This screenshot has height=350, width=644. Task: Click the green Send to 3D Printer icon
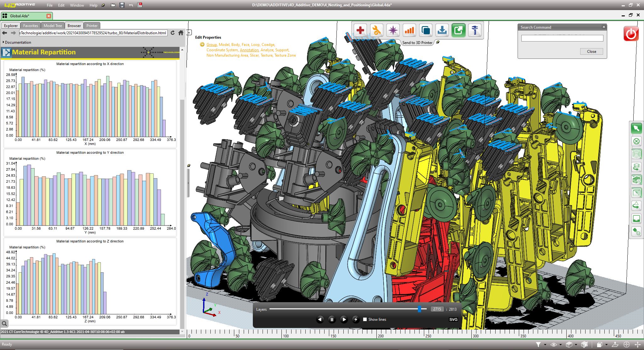tap(458, 31)
